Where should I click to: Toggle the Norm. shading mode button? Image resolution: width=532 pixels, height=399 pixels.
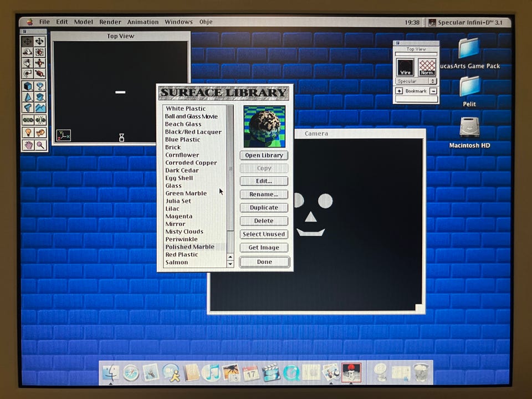427,67
